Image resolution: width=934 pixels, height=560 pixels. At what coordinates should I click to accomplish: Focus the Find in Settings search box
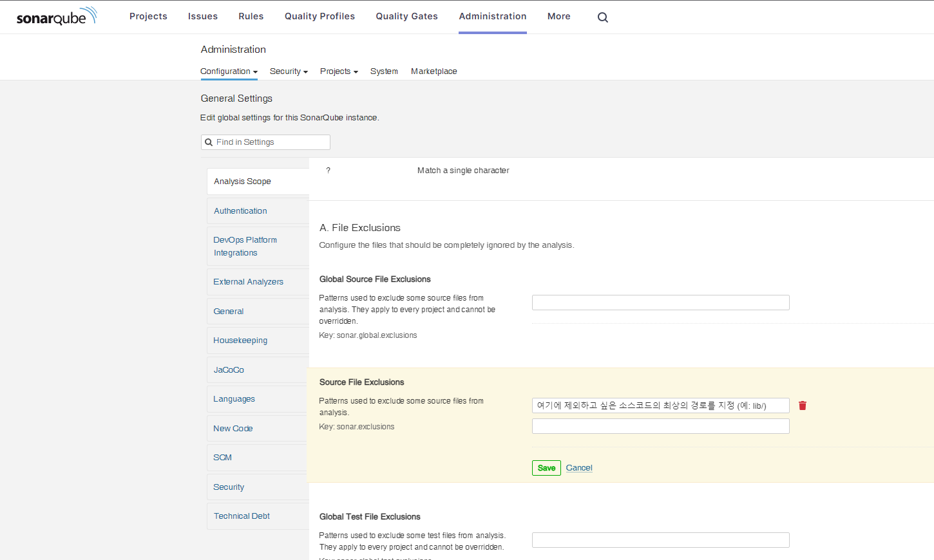click(265, 142)
